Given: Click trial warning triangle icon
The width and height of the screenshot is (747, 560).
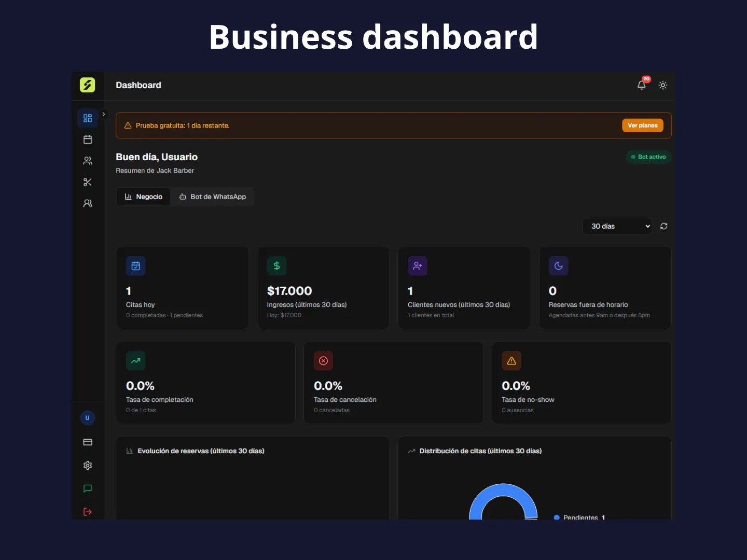Looking at the screenshot, I should (x=128, y=125).
